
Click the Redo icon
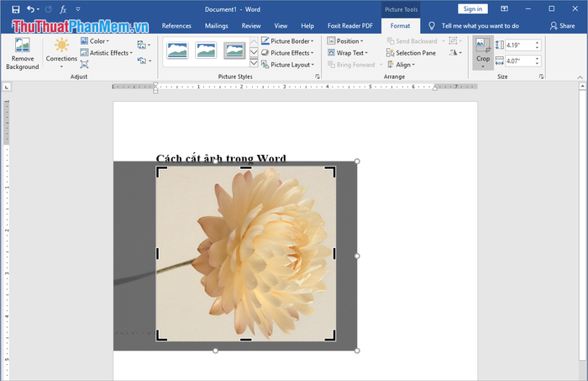click(48, 9)
